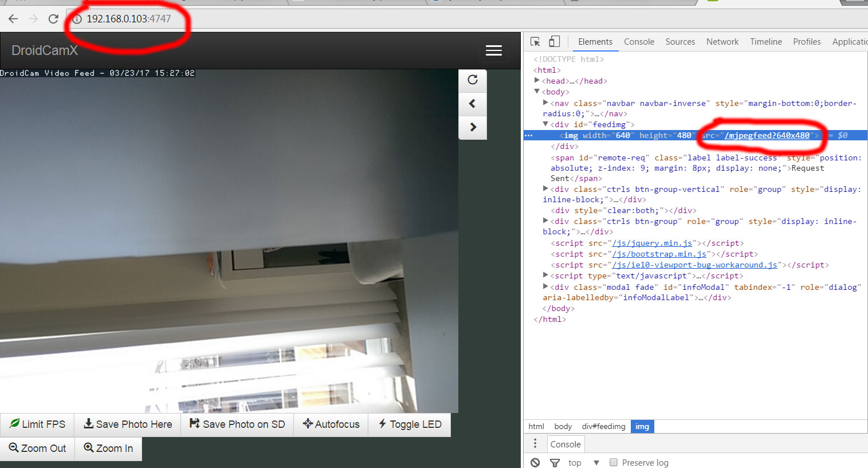The height and width of the screenshot is (468, 868).
Task: Switch to the Elements tab
Action: (595, 42)
